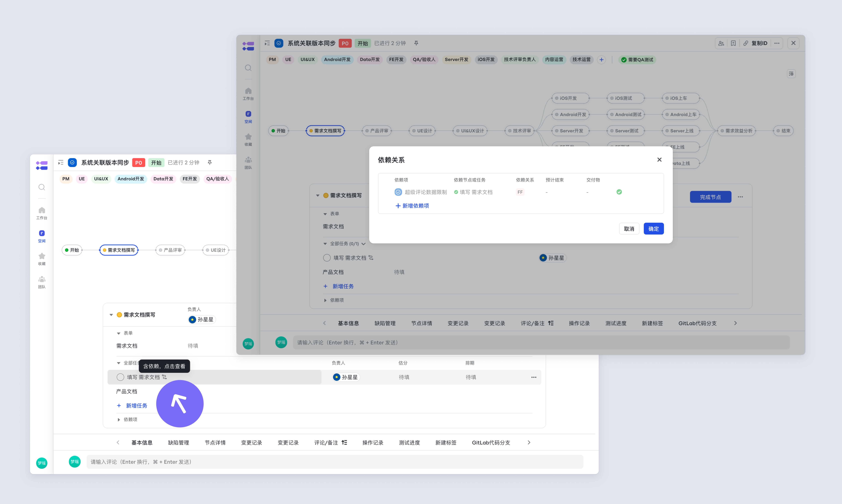Click 复制ID in the right window header
The image size is (842, 504).
tap(756, 43)
